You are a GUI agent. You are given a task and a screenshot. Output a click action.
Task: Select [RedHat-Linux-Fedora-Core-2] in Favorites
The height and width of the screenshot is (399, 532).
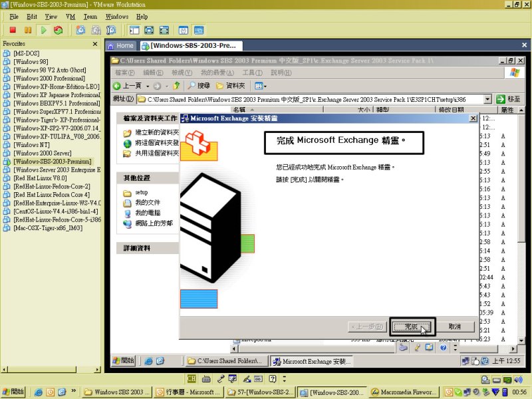click(52, 186)
